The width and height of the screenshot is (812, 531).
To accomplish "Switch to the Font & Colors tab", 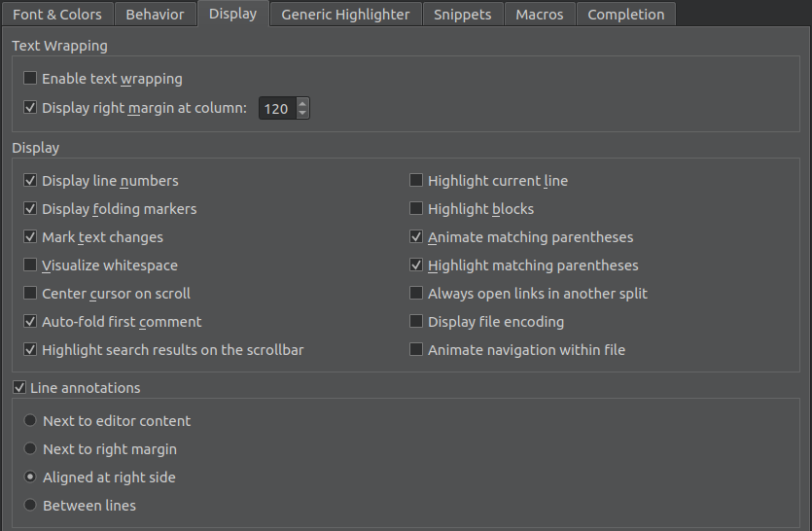I will point(57,15).
